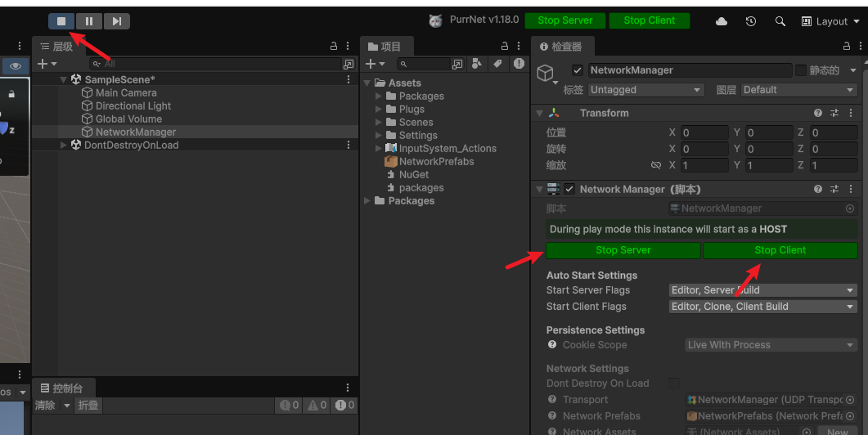Image resolution: width=868 pixels, height=435 pixels.
Task: Toggle the project panel lock
Action: point(504,46)
